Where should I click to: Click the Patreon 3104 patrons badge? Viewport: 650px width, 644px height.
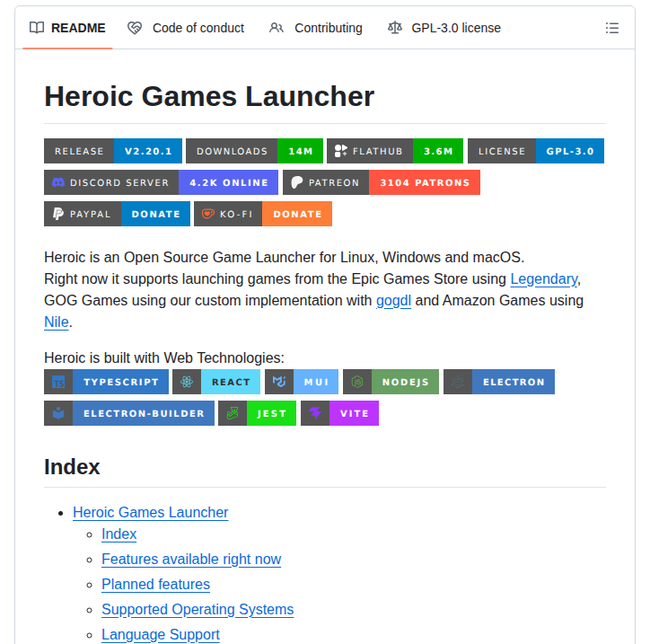pyautogui.click(x=382, y=182)
